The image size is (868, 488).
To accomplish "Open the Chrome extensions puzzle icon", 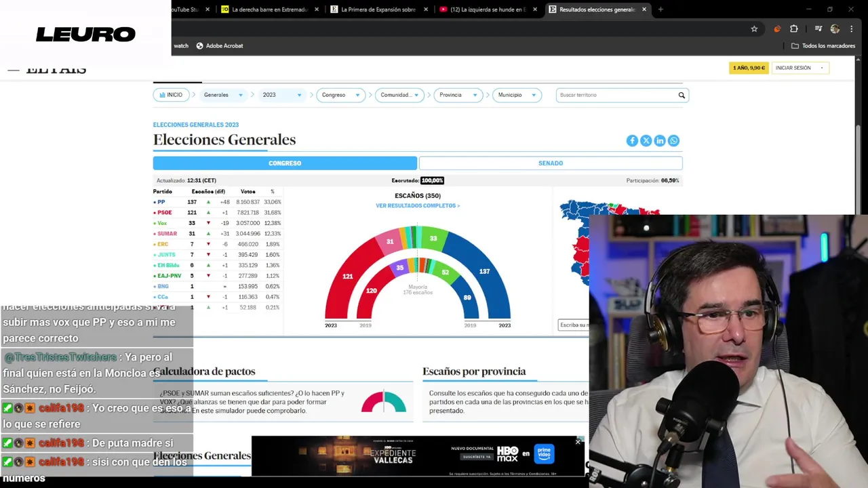I will pos(794,28).
